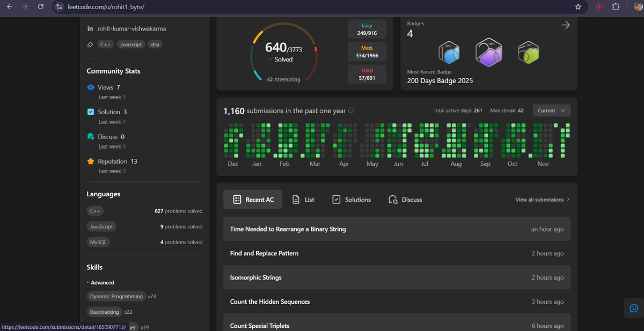Open View all submissions link
This screenshot has height=331, width=644.
point(543,200)
